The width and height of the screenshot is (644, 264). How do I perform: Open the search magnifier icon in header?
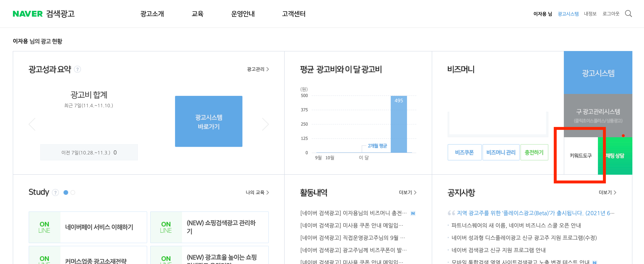(628, 14)
